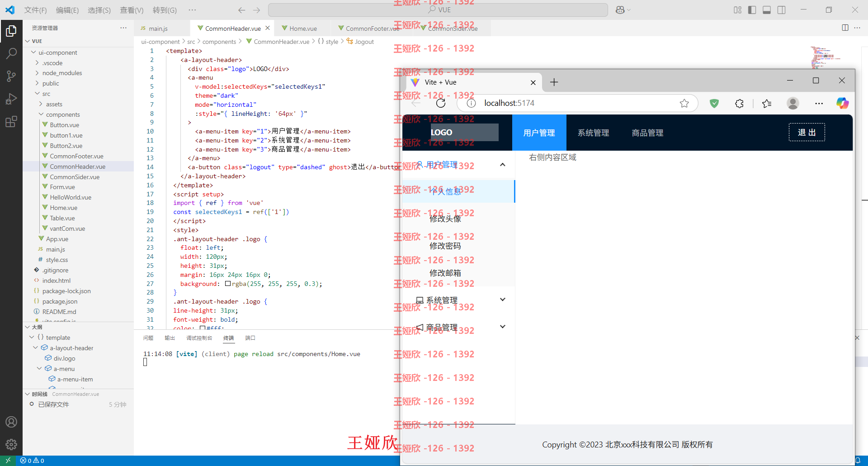Screen dimensions: 868x466
Task: Switch to the 输出 panel tab
Action: 170,338
